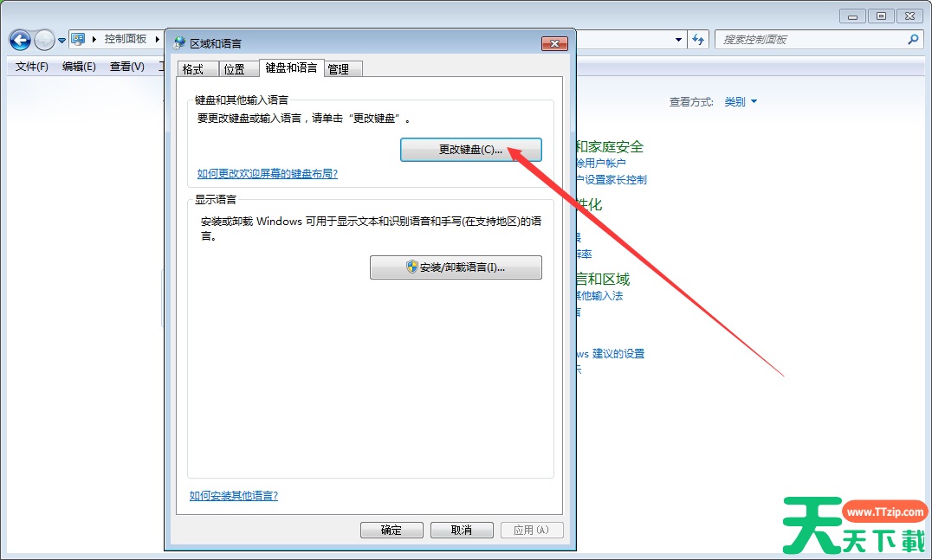Image resolution: width=932 pixels, height=560 pixels.
Task: Minimize the Control Panel window
Action: point(852,16)
